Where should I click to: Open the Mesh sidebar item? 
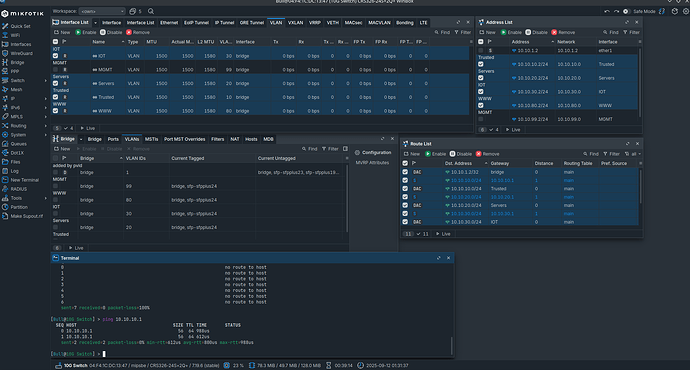click(x=16, y=89)
